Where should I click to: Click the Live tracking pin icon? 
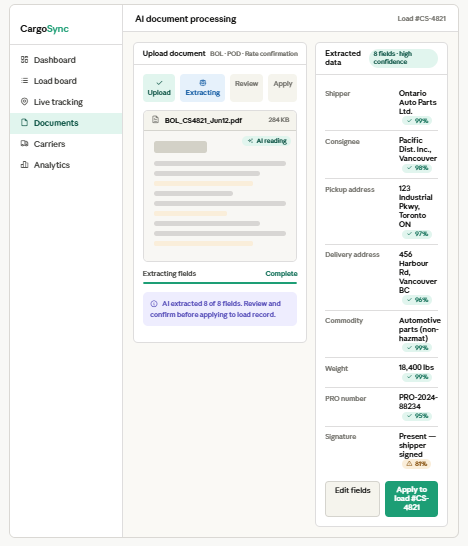point(24,102)
